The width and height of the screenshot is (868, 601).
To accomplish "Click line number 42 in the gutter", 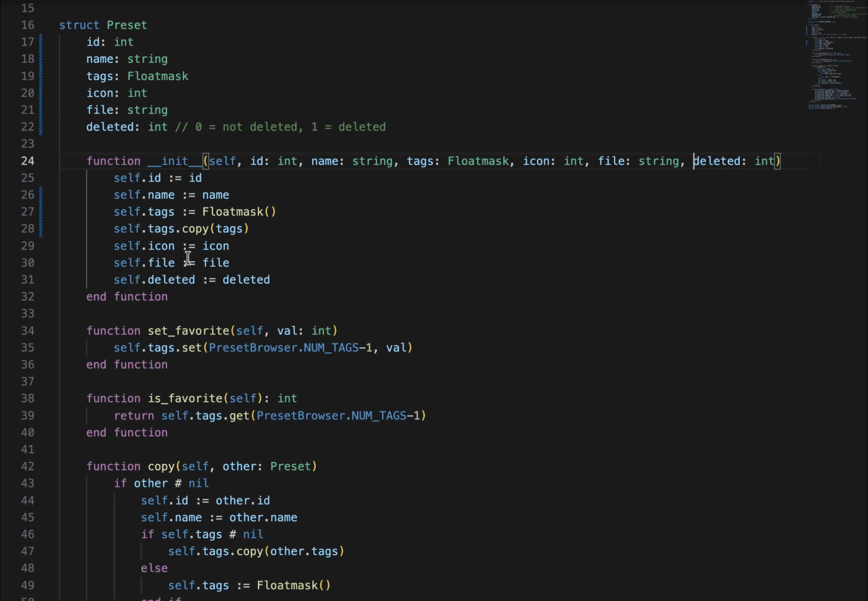I will (28, 466).
